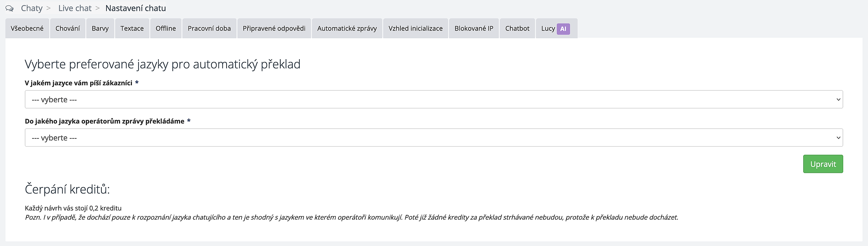Switch to the Vzhled inicializace tab

[x=415, y=28]
